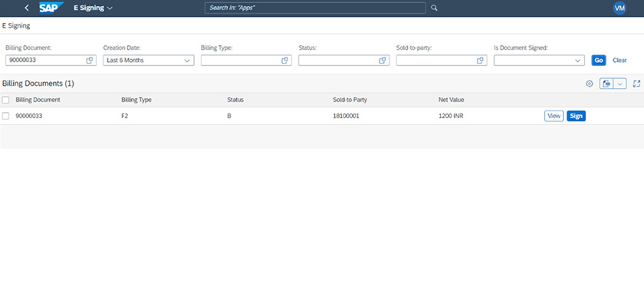Open value help for Billing Document
This screenshot has width=644, height=299.
[89, 61]
